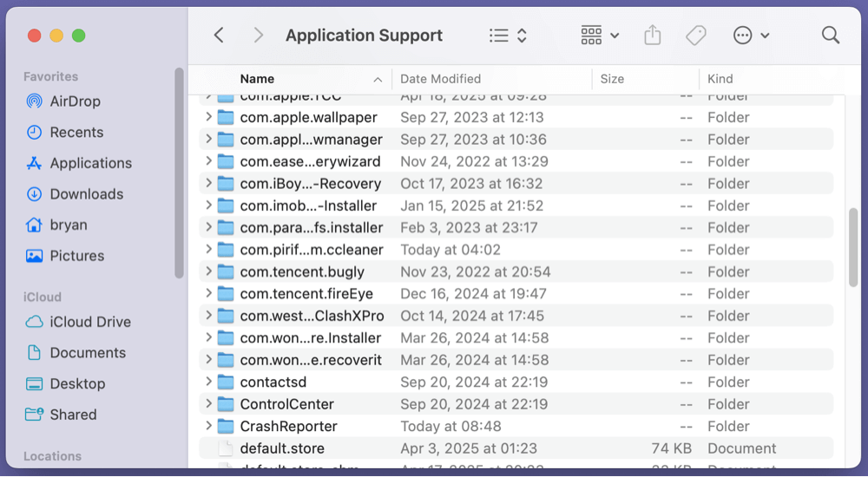868x477 pixels.
Task: Expand the ControlCenter folder
Action: click(208, 403)
